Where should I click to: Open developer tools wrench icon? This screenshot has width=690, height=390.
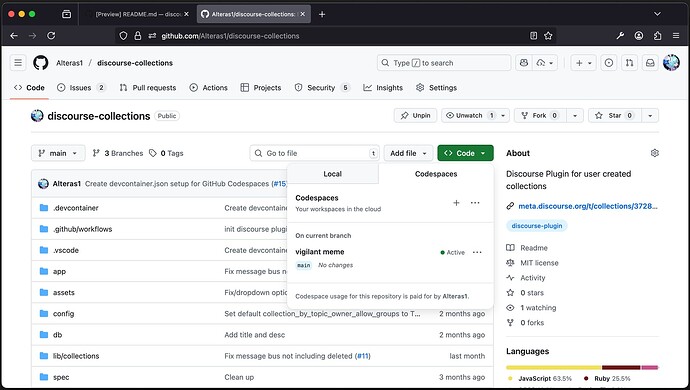(620, 36)
